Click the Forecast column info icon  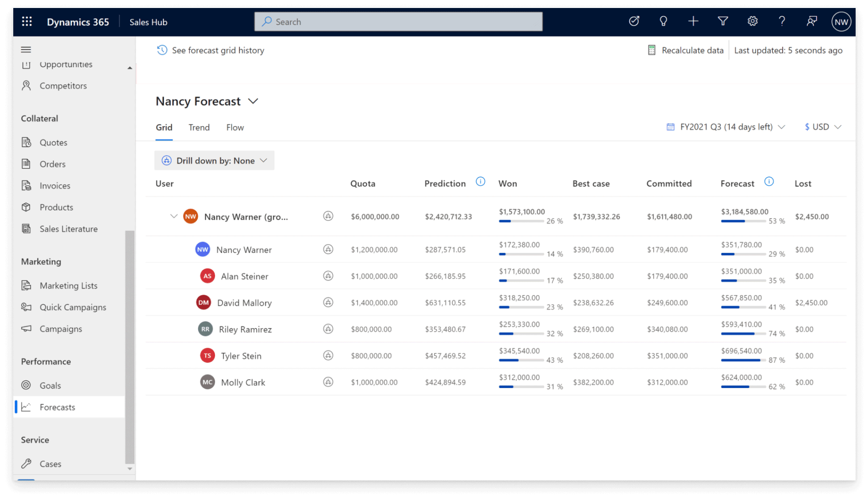tap(769, 182)
